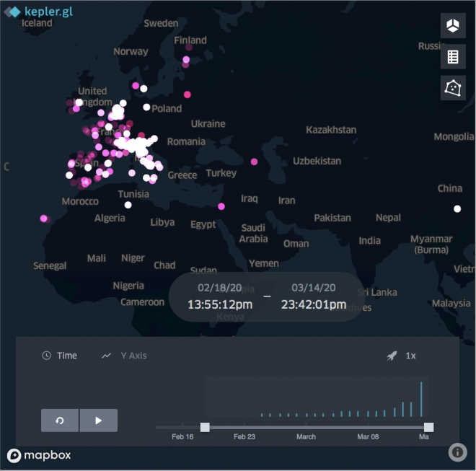Image resolution: width=476 pixels, height=471 pixels.
Task: Open the Y Axis selector
Action: tap(133, 356)
